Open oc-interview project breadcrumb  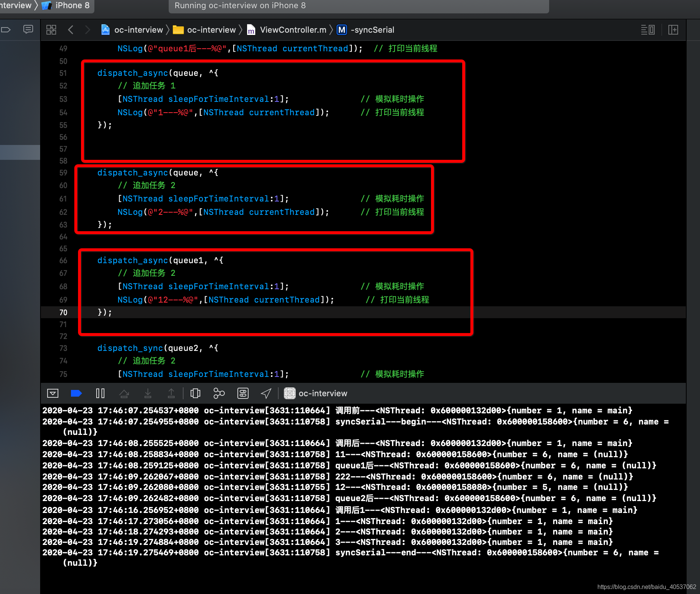[133, 30]
